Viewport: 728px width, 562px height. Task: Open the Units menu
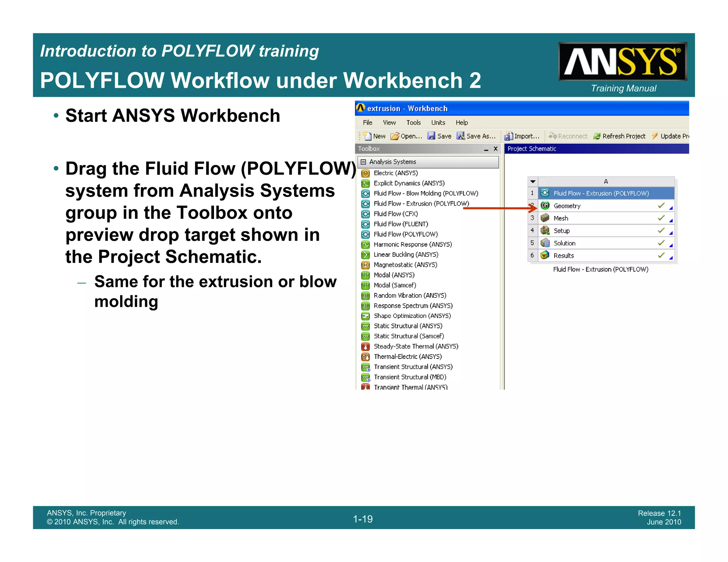click(438, 123)
